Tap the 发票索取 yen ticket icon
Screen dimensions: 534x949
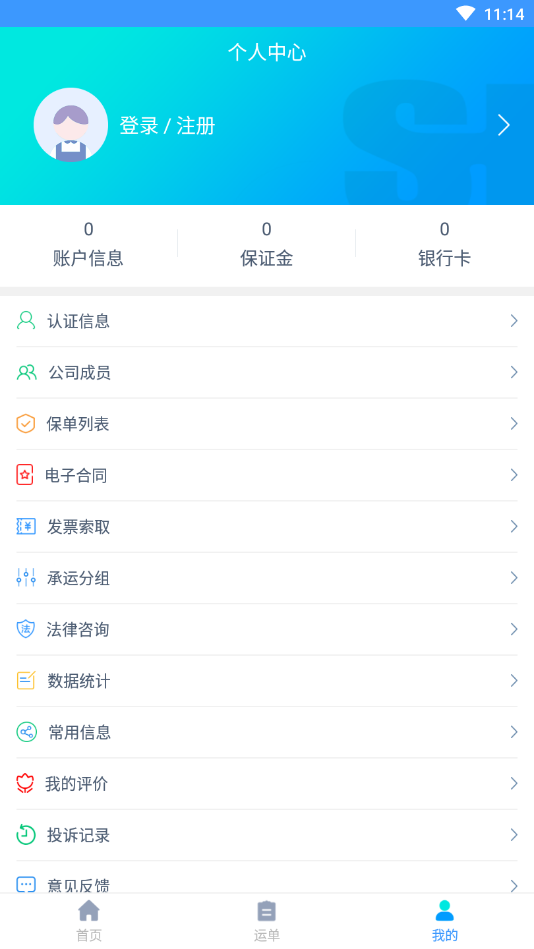(26, 527)
